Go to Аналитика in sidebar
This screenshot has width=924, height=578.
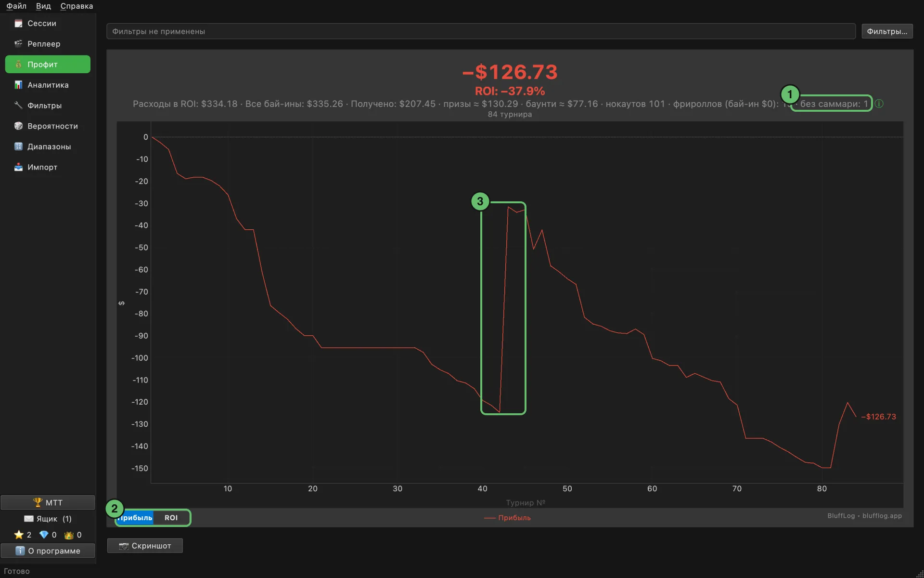pyautogui.click(x=48, y=85)
